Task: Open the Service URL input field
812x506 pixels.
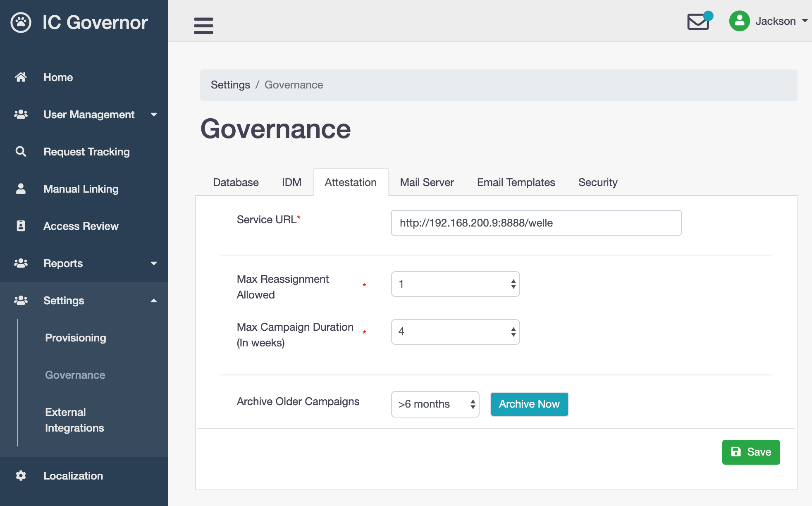Action: (536, 223)
